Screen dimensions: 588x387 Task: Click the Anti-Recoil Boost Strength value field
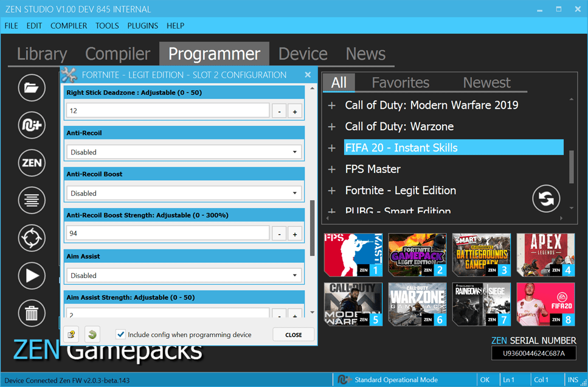(168, 234)
